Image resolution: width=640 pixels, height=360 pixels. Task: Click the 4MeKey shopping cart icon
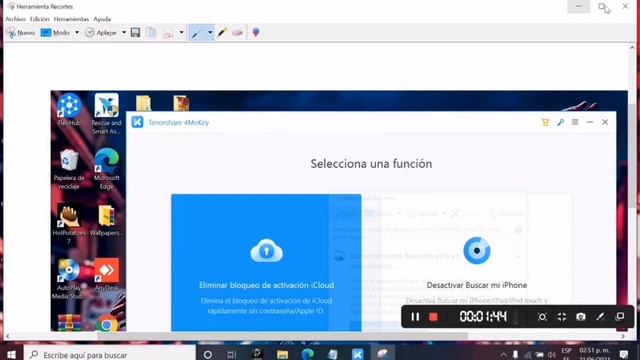coord(545,122)
